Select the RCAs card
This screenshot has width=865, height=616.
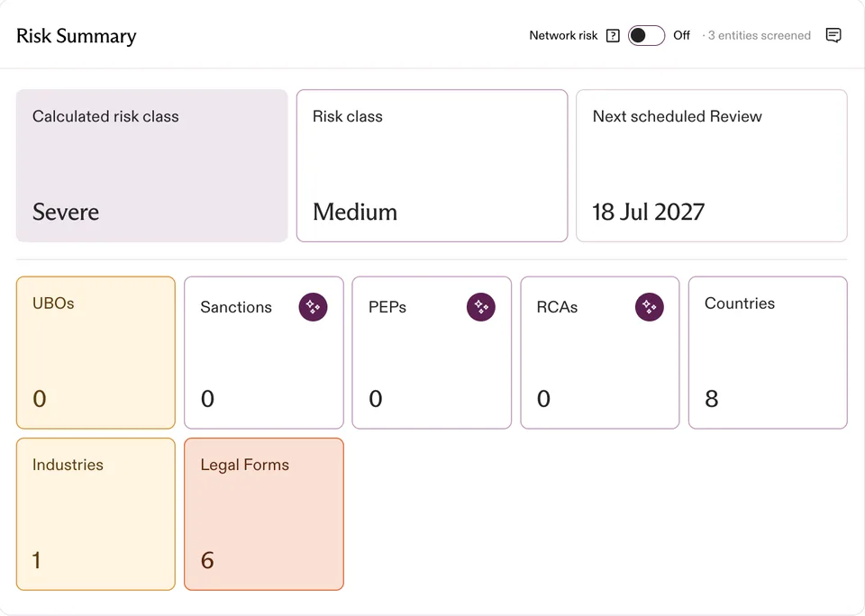click(600, 352)
